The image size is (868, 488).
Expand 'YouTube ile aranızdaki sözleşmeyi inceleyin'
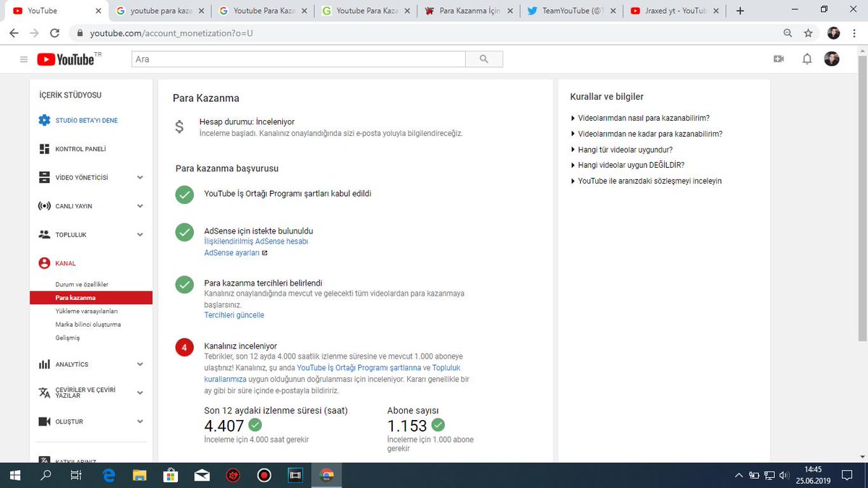[x=646, y=181]
